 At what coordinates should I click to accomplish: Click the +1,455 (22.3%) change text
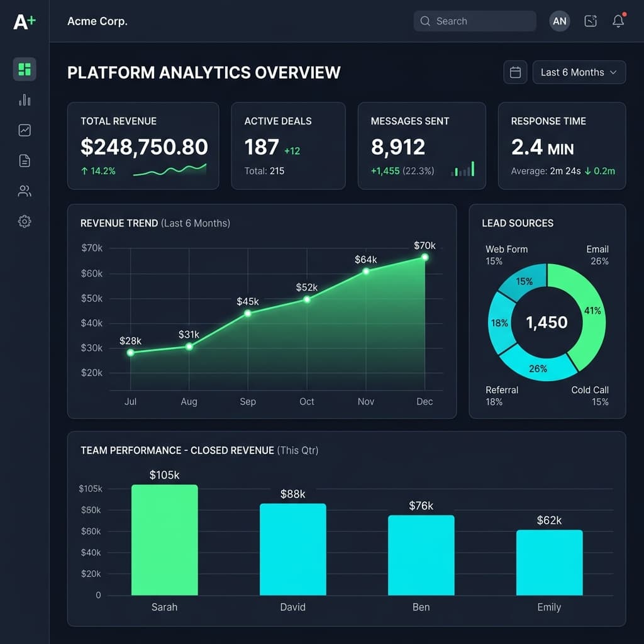(x=402, y=171)
